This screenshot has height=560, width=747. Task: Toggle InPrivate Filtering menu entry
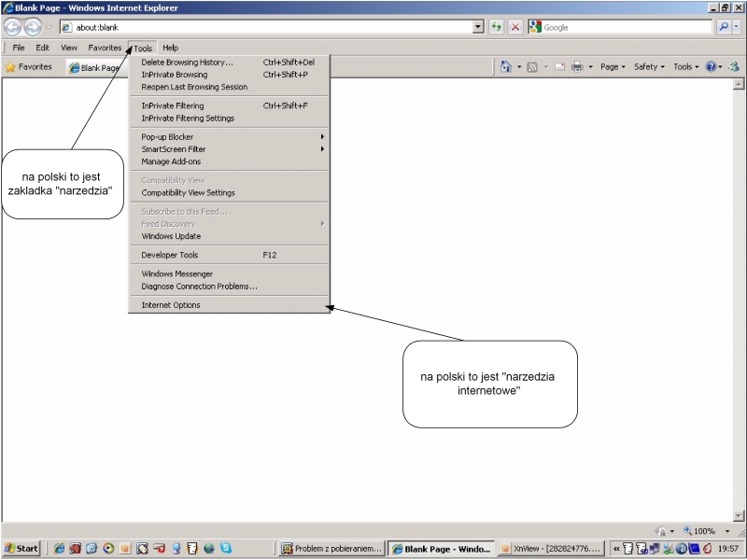pos(229,105)
